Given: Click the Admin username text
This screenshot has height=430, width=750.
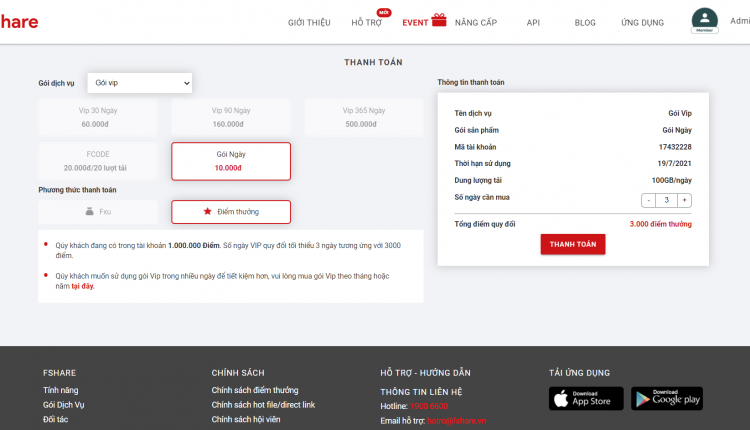Looking at the screenshot, I should (740, 21).
